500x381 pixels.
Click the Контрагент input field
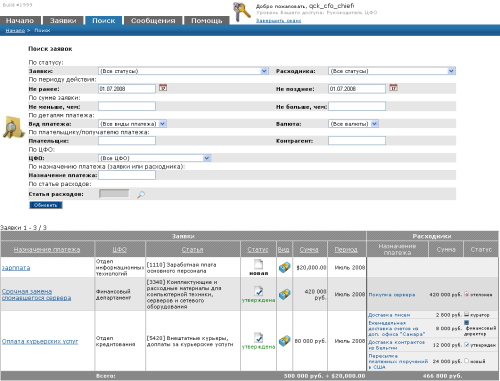[x=357, y=141]
